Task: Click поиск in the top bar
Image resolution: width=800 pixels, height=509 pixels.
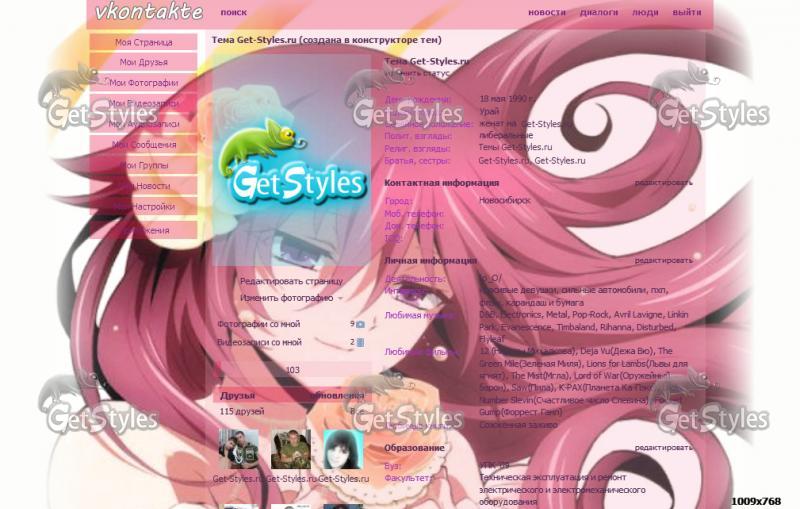Action: click(x=234, y=13)
